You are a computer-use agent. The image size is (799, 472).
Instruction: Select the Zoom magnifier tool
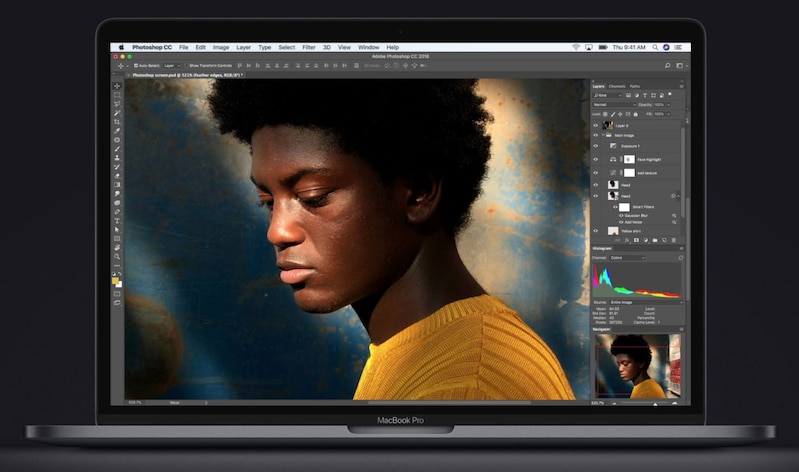[117, 256]
